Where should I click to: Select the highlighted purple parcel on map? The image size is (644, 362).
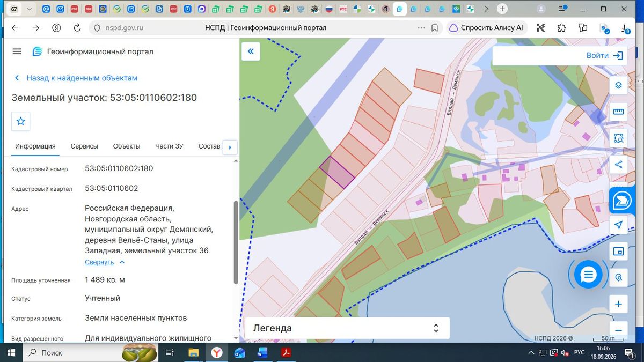pyautogui.click(x=337, y=172)
